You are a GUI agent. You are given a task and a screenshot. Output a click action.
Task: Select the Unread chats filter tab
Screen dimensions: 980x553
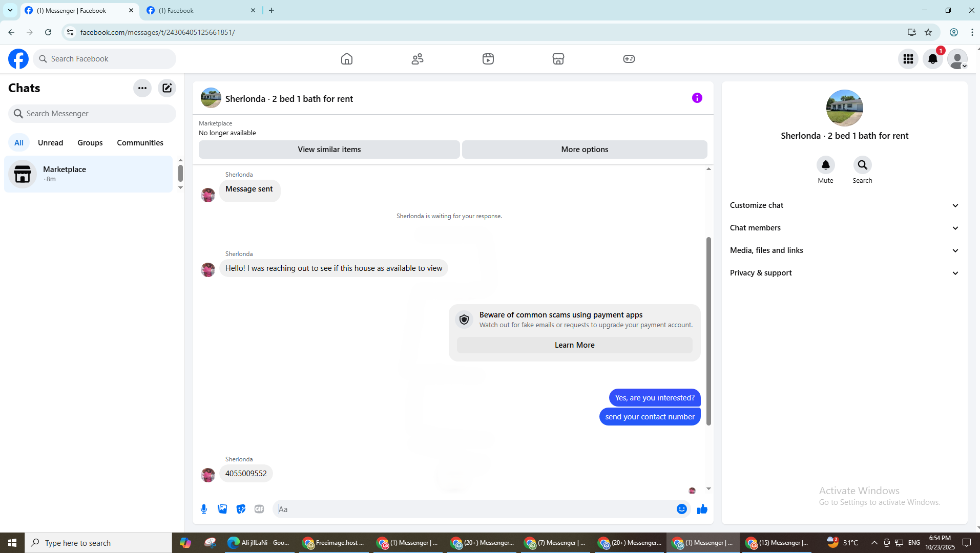(x=51, y=143)
